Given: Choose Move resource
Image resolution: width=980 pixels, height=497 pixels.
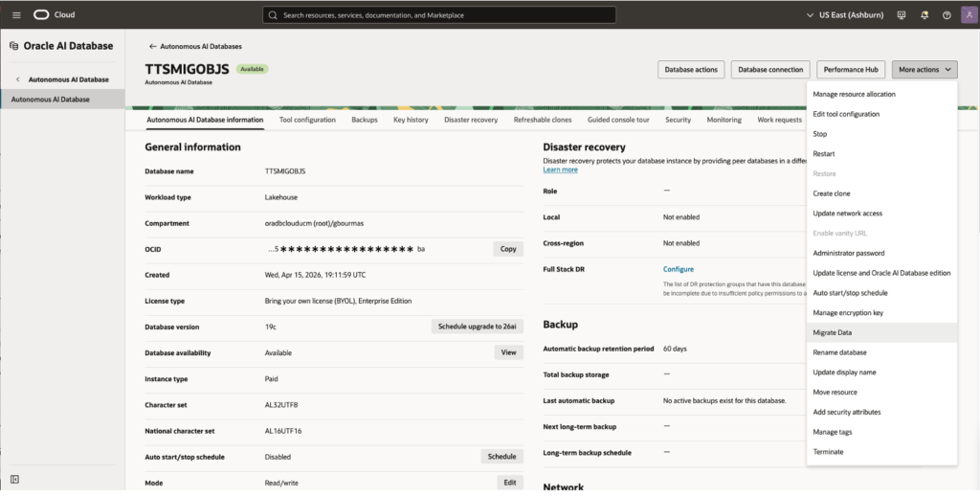Looking at the screenshot, I should coord(881,392).
